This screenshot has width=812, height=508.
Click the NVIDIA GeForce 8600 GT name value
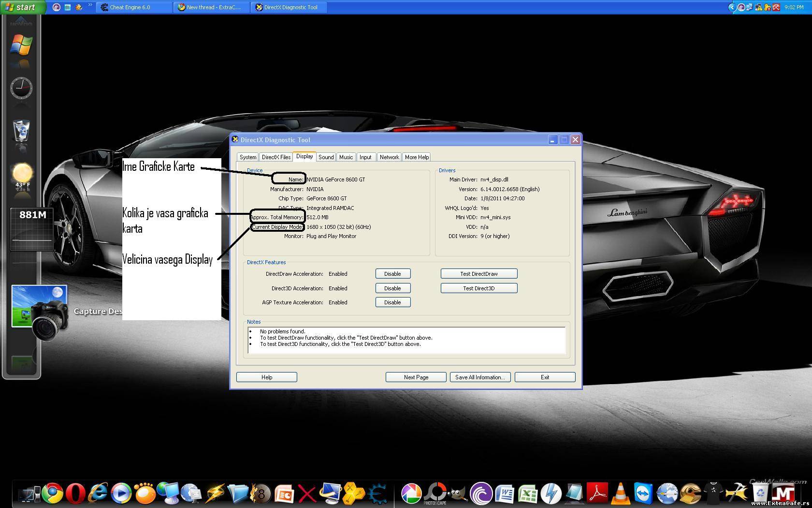pos(336,179)
